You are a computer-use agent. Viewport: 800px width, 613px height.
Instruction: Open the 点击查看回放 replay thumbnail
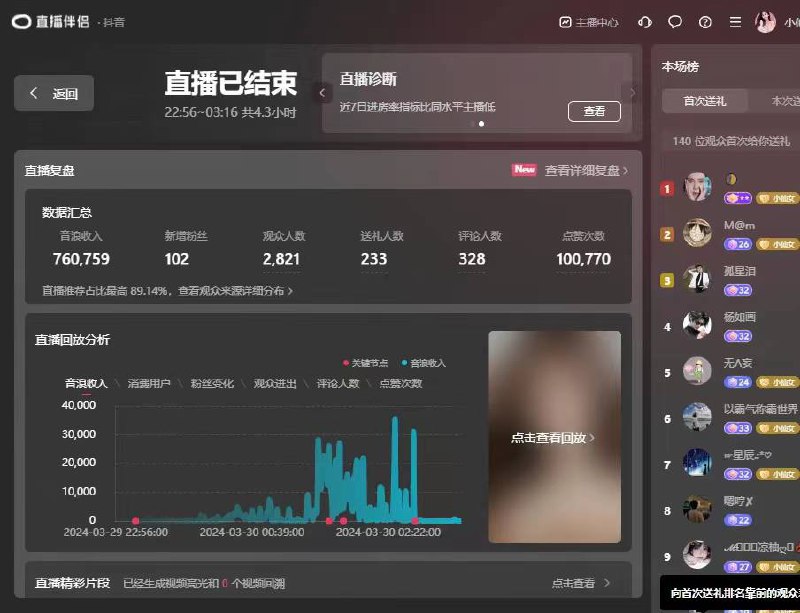(x=555, y=435)
